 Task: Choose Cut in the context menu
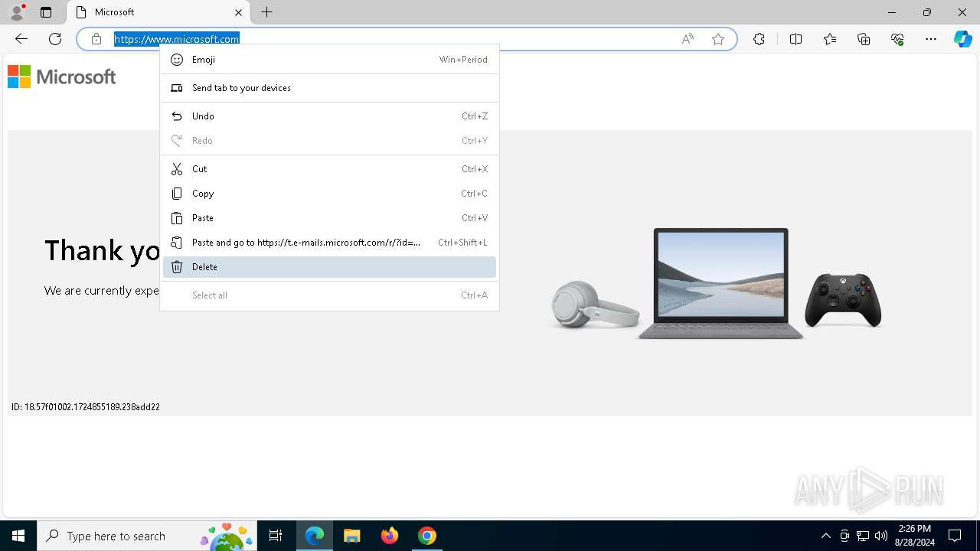pyautogui.click(x=329, y=169)
